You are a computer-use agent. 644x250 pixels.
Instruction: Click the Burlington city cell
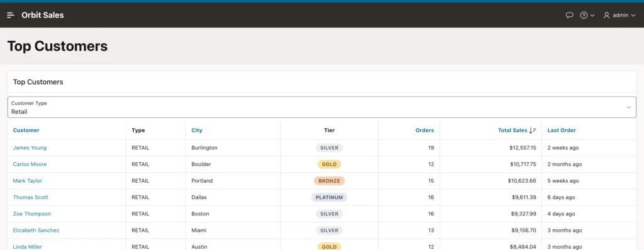pyautogui.click(x=204, y=148)
